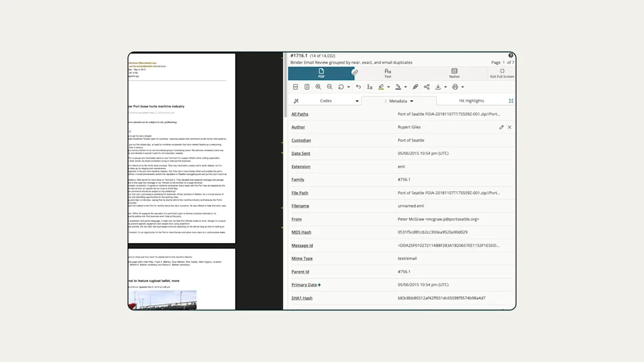Click the Filename field label
Viewport: 644px width, 362px height.
[x=300, y=206]
